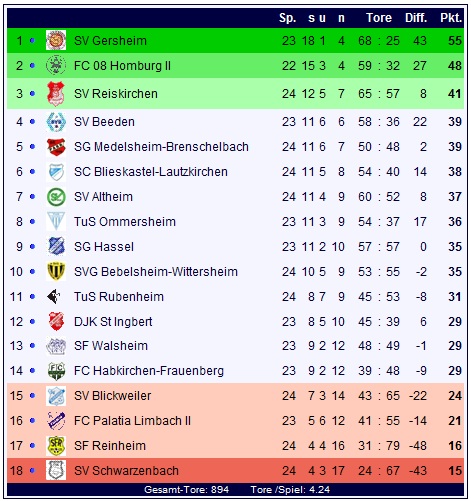The width and height of the screenshot is (471, 501).
Task: Click the SV Beeden club logo
Action: click(56, 122)
